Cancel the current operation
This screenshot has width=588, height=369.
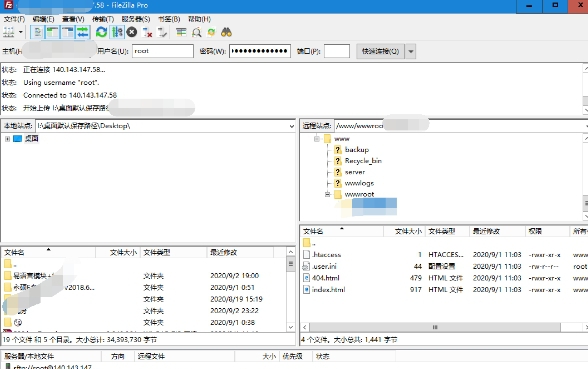(x=132, y=32)
